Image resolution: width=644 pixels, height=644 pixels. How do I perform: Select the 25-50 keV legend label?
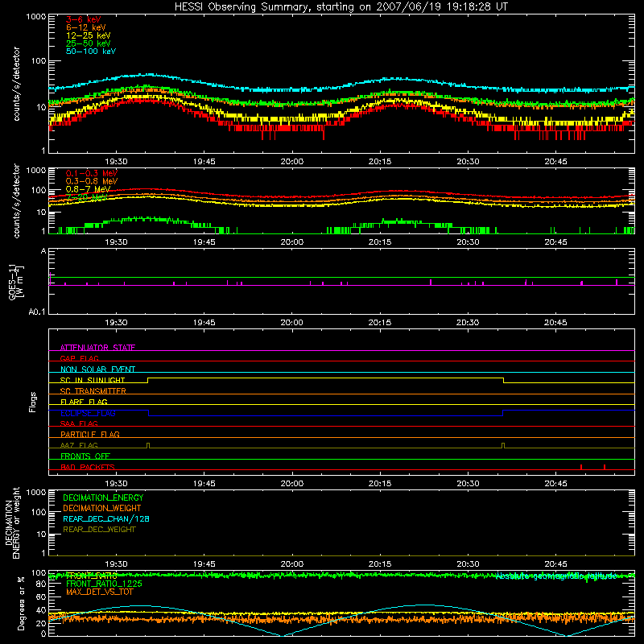pyautogui.click(x=89, y=43)
